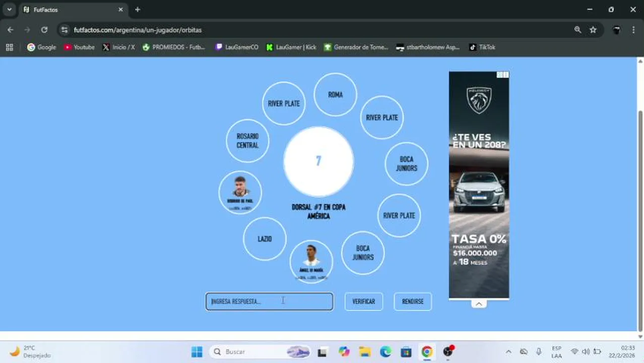Open Chrome three-dot menu
This screenshot has width=644, height=363.
pos(633,30)
